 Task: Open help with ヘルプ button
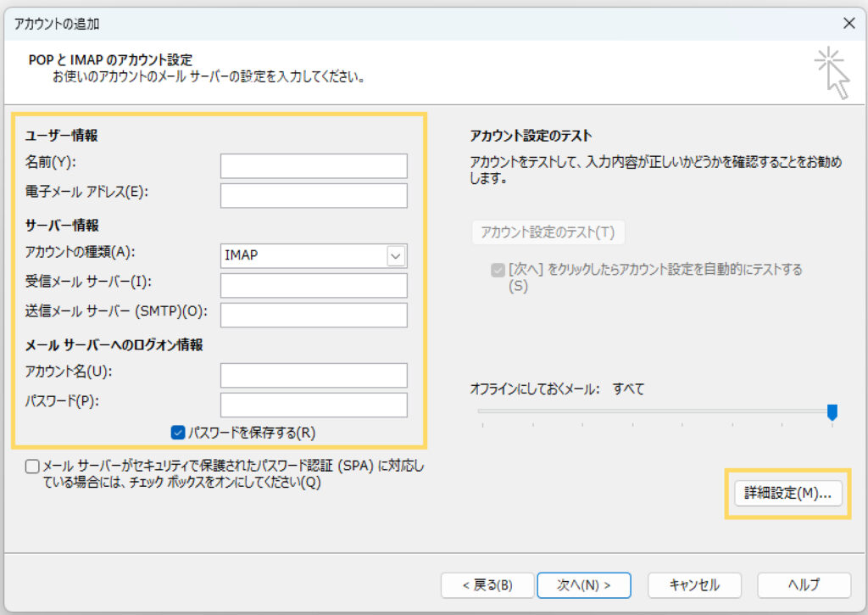804,584
